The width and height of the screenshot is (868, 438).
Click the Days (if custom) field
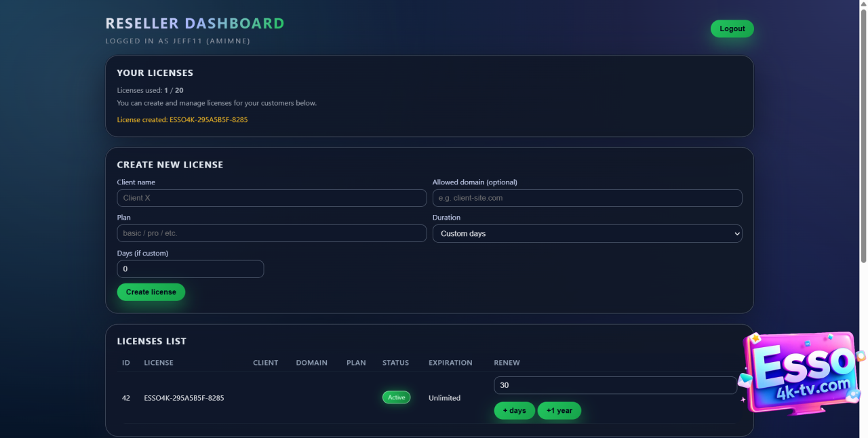pyautogui.click(x=190, y=269)
